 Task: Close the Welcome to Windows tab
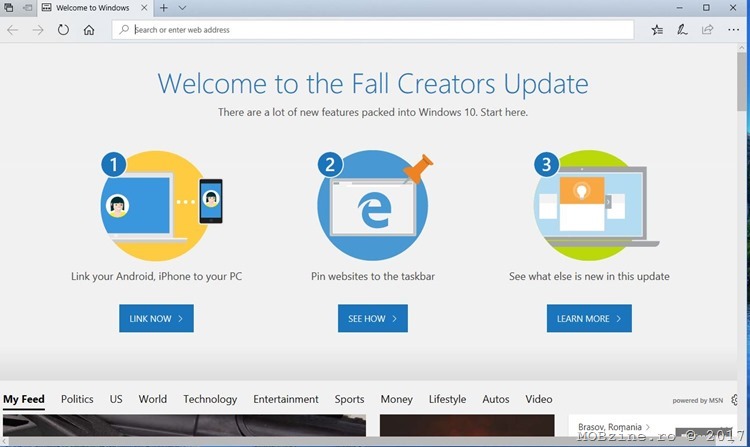144,8
